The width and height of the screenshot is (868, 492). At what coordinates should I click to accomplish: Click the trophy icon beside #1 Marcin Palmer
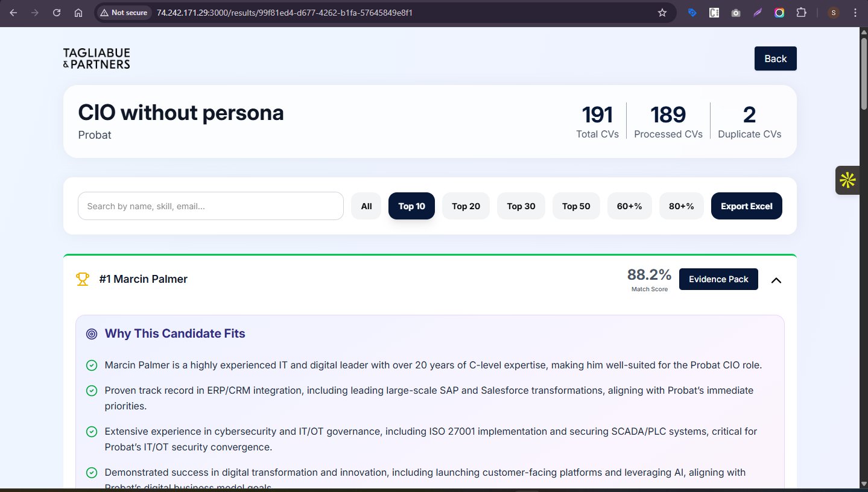click(x=83, y=279)
